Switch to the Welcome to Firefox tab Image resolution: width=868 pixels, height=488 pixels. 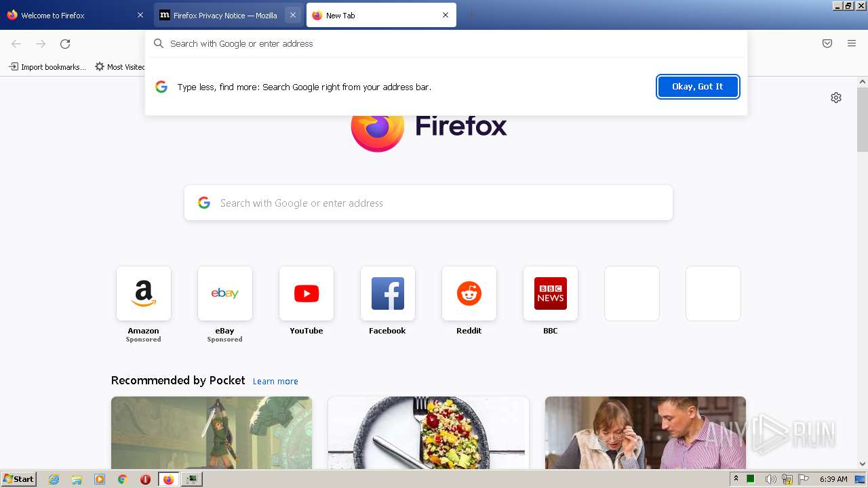pos(73,15)
